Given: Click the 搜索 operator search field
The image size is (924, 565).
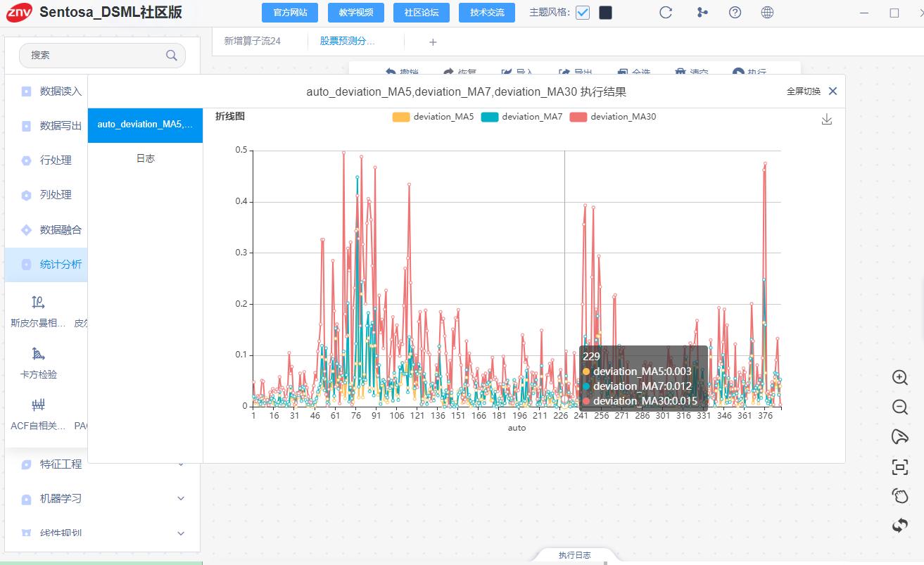Looking at the screenshot, I should pyautogui.click(x=102, y=55).
